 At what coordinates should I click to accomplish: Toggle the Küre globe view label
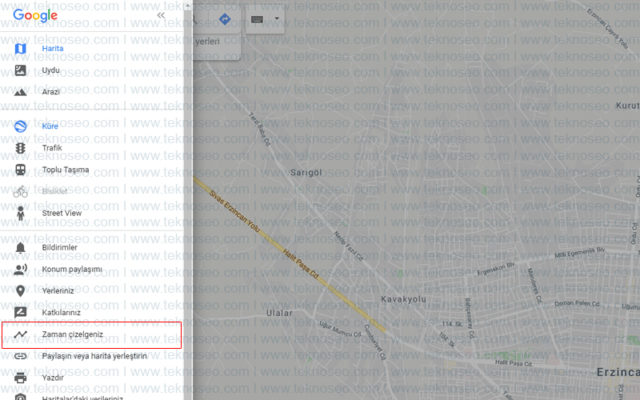click(50, 126)
